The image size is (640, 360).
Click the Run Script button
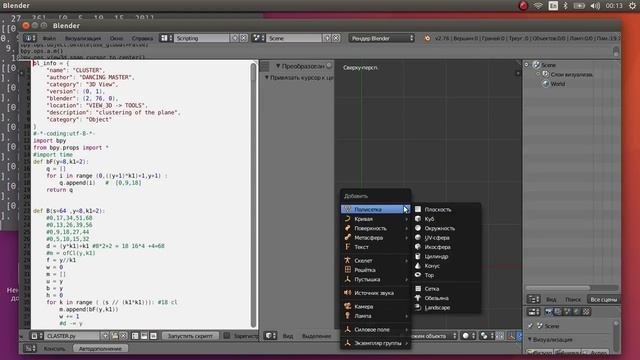pyautogui.click(x=190, y=336)
